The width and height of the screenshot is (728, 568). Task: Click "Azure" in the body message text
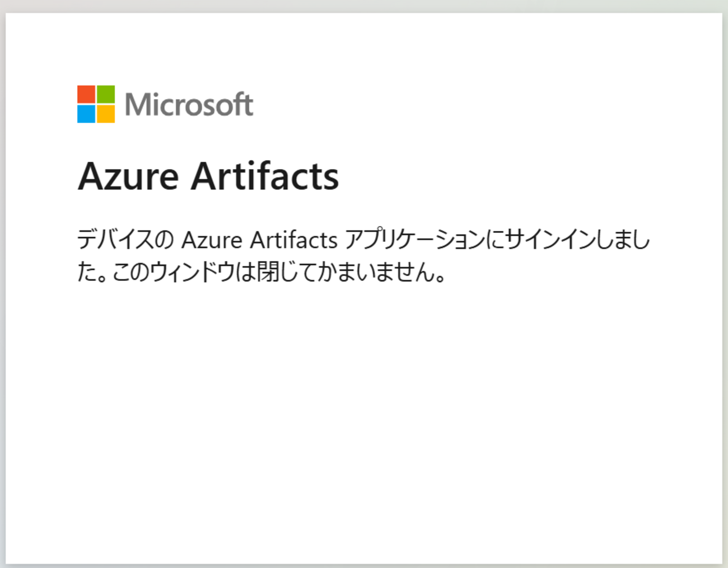pos(212,240)
